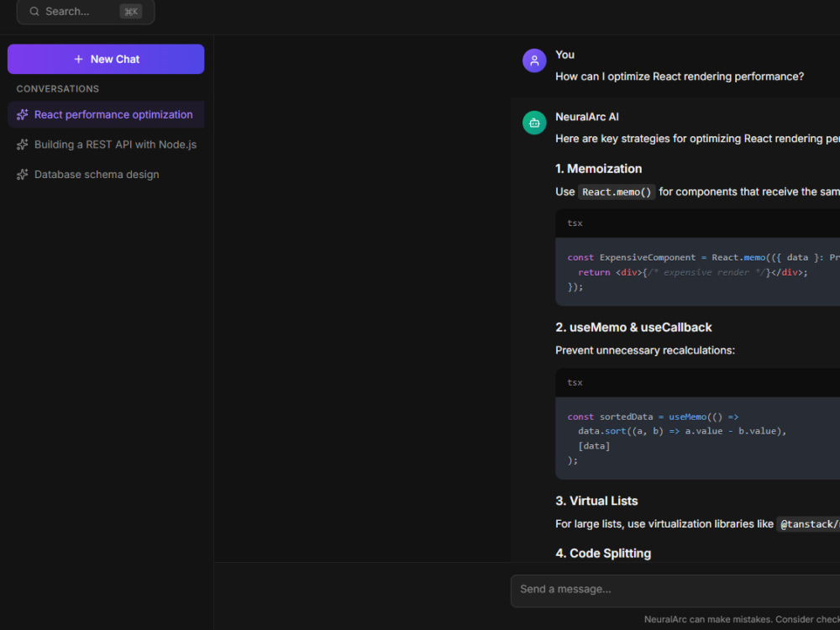Click the 'return <div>' code line
This screenshot has width=840, height=630.
(693, 272)
